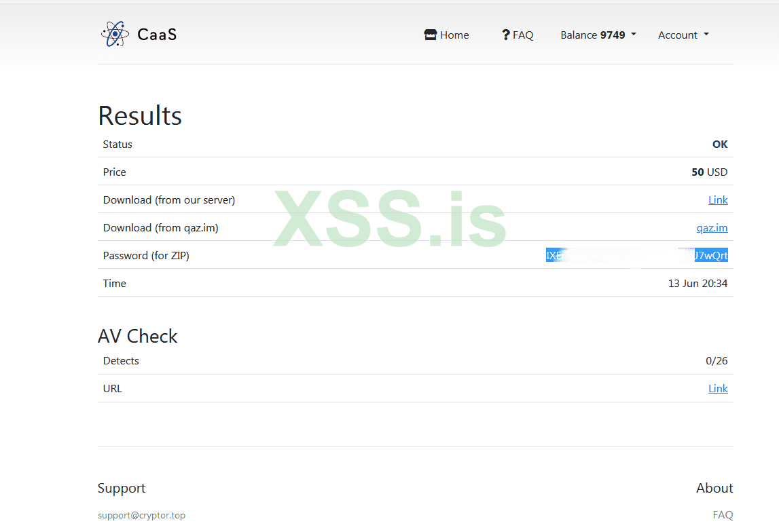Click the Time value 13 Jun 20:34
The height and width of the screenshot is (532, 779).
click(x=698, y=283)
